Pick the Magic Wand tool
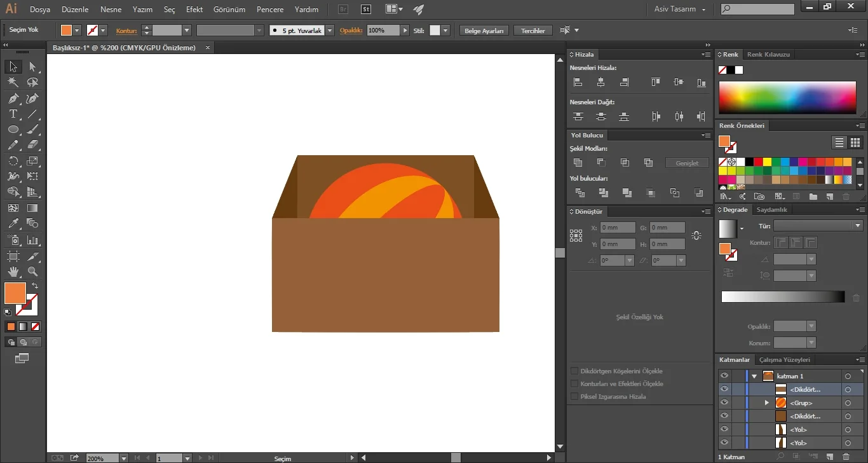This screenshot has width=868, height=463. (13, 82)
